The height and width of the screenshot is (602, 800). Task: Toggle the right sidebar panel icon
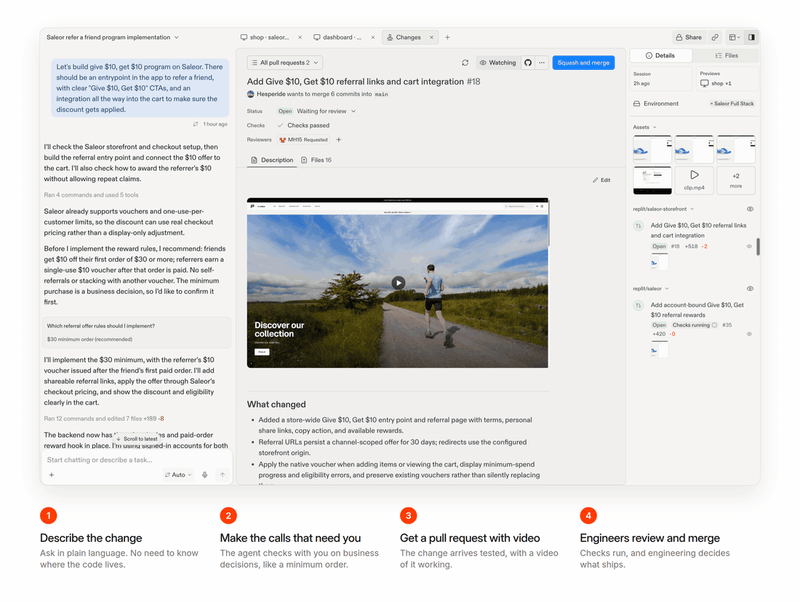(x=752, y=37)
